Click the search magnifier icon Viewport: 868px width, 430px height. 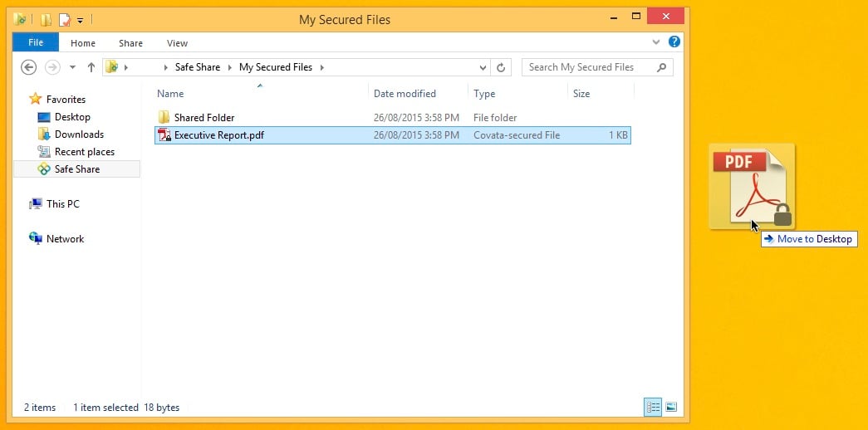pos(661,67)
